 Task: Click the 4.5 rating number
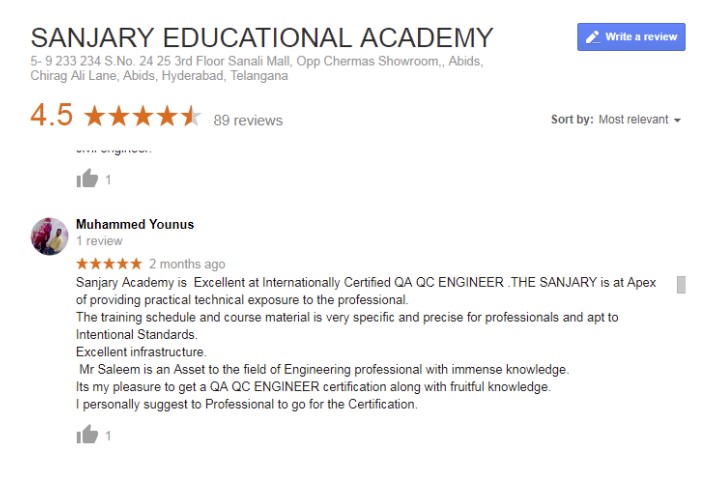tap(51, 116)
